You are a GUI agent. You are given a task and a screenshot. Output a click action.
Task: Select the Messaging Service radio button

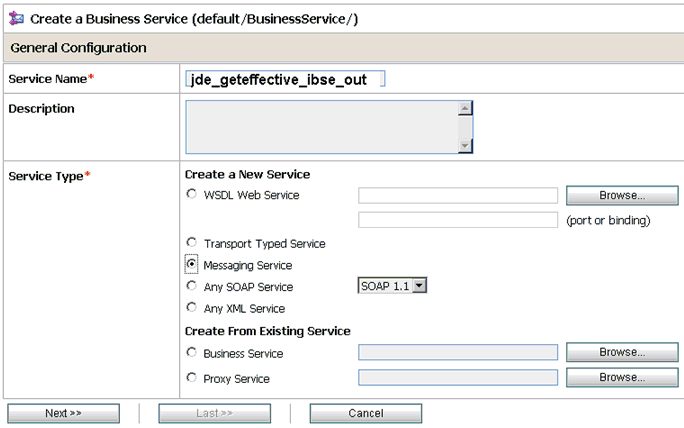191,264
